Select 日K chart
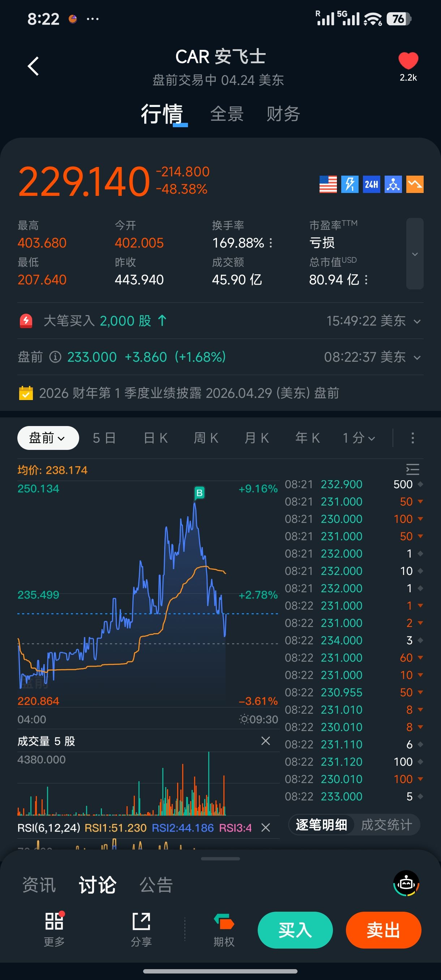The height and width of the screenshot is (980, 441). pos(156,438)
